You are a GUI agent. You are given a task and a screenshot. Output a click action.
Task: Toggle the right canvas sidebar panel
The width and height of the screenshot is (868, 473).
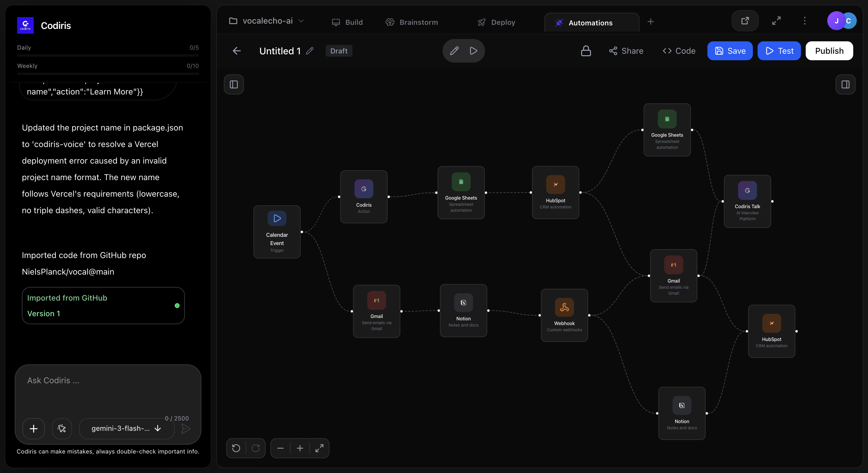tap(845, 84)
